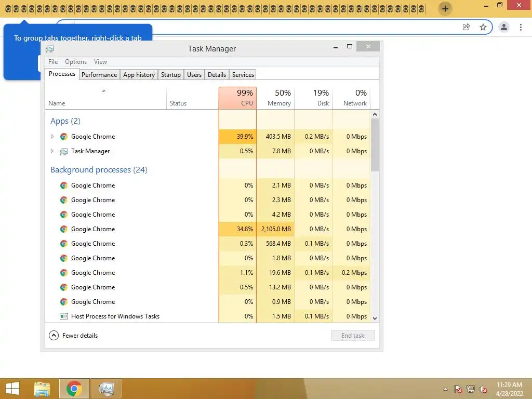Open the View menu
The height and width of the screenshot is (399, 532).
click(100, 62)
